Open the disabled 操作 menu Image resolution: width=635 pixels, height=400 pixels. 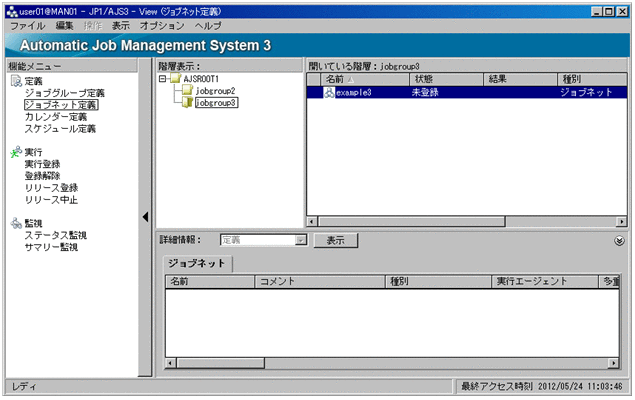[93, 26]
